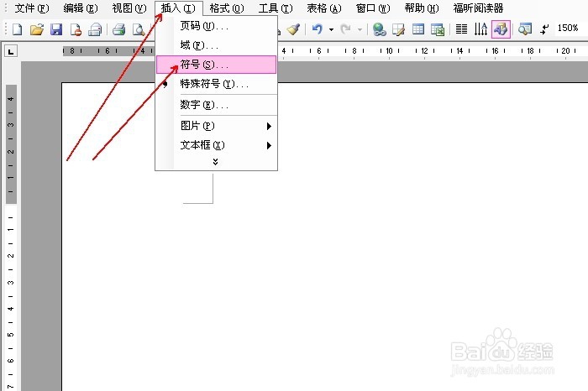Click the horizontal ruler at the 10 mark
The image size is (588, 391).
coord(389,51)
